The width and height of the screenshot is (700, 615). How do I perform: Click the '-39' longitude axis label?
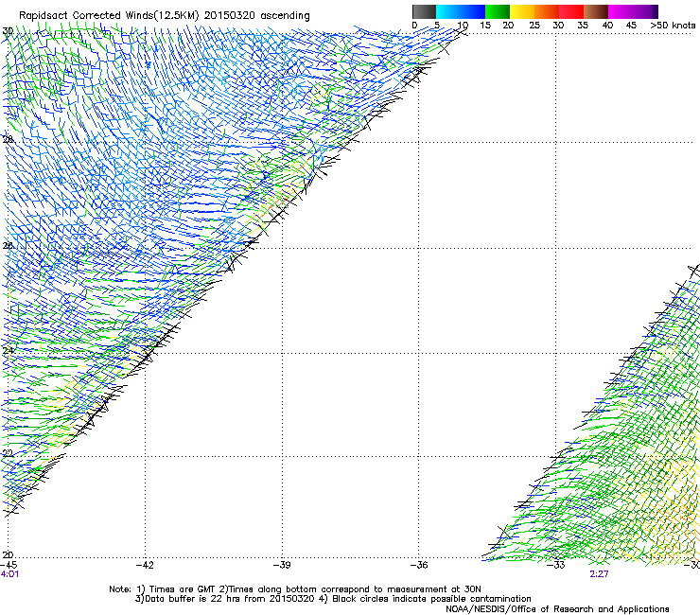click(282, 565)
